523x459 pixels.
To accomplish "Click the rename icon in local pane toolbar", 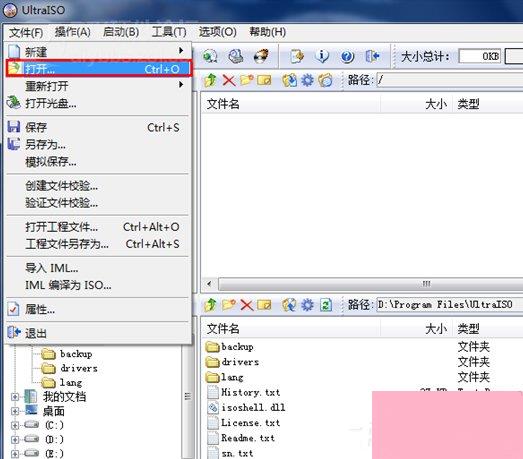I will pyautogui.click(x=264, y=305).
